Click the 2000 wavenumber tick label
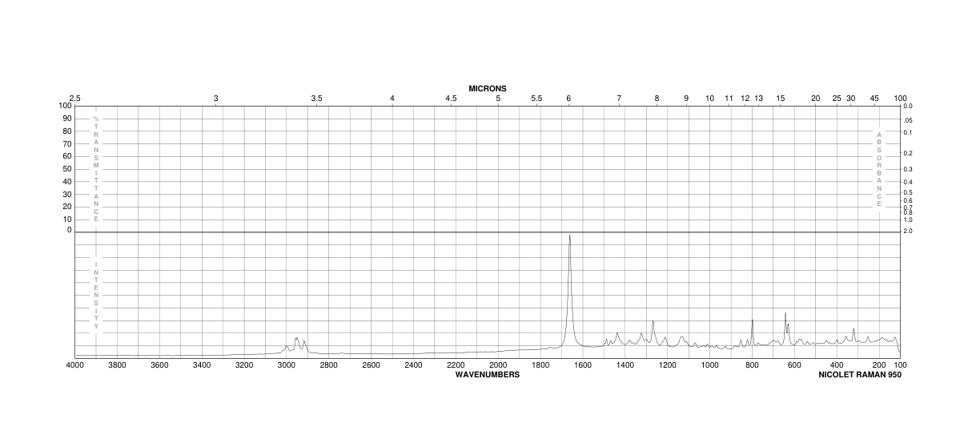The image size is (980, 423). tap(498, 365)
